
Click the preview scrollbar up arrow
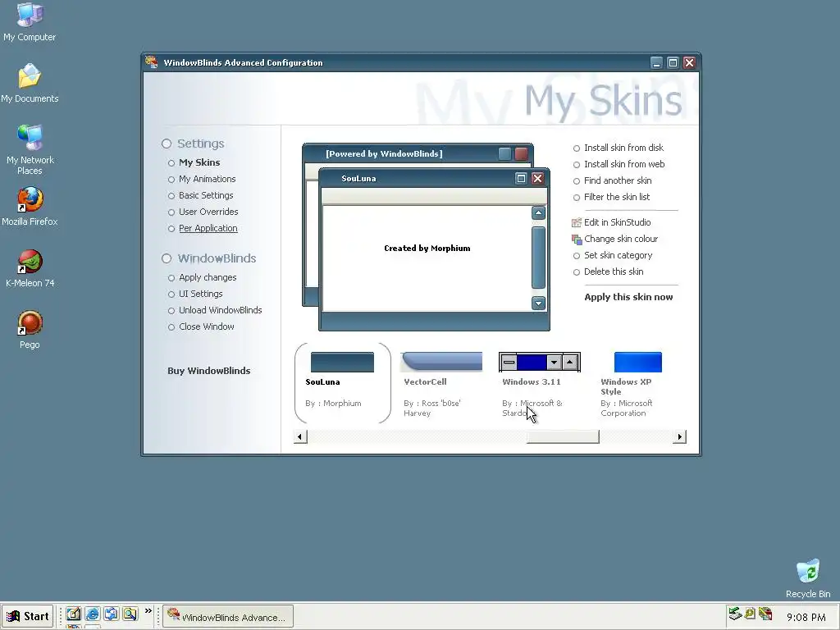tap(538, 213)
